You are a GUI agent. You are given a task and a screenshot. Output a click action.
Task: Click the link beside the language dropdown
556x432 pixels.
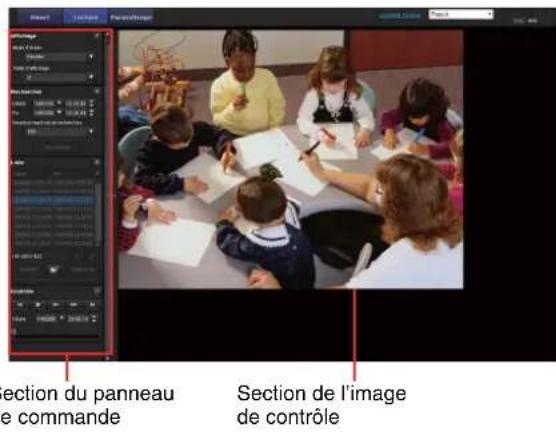point(400,16)
